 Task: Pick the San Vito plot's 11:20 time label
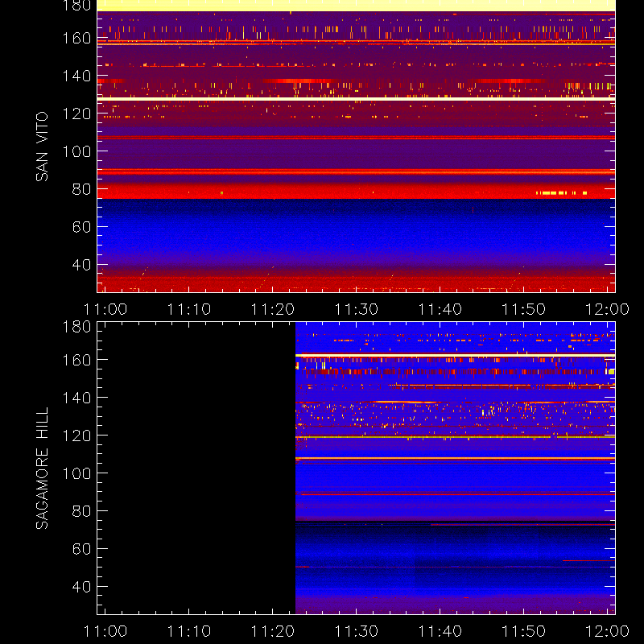(x=273, y=309)
